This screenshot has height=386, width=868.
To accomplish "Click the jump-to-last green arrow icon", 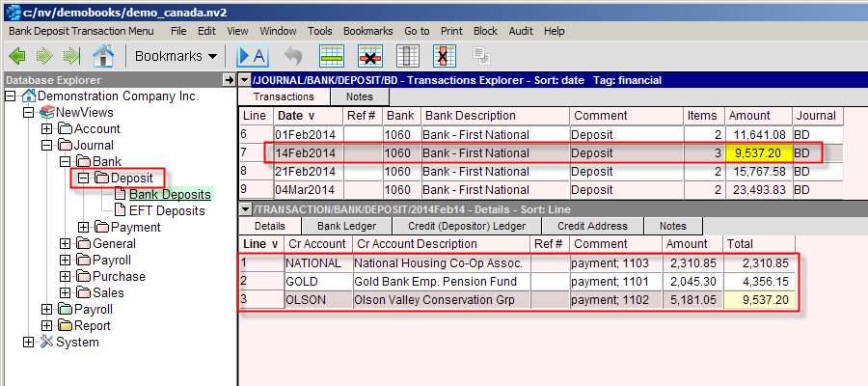I will [70, 56].
